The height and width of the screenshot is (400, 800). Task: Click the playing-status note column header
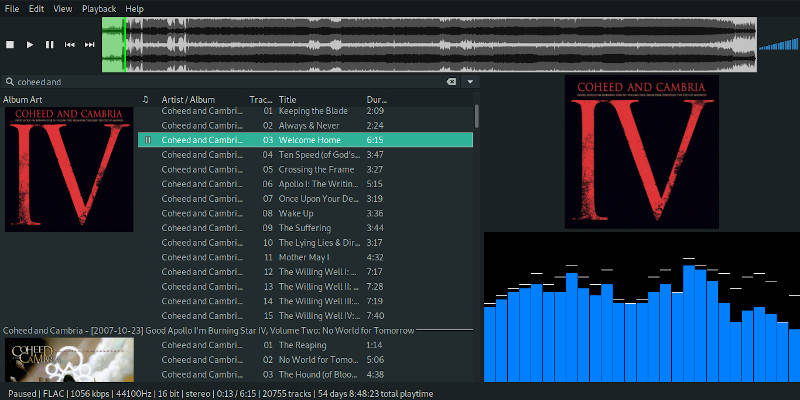pyautogui.click(x=146, y=99)
